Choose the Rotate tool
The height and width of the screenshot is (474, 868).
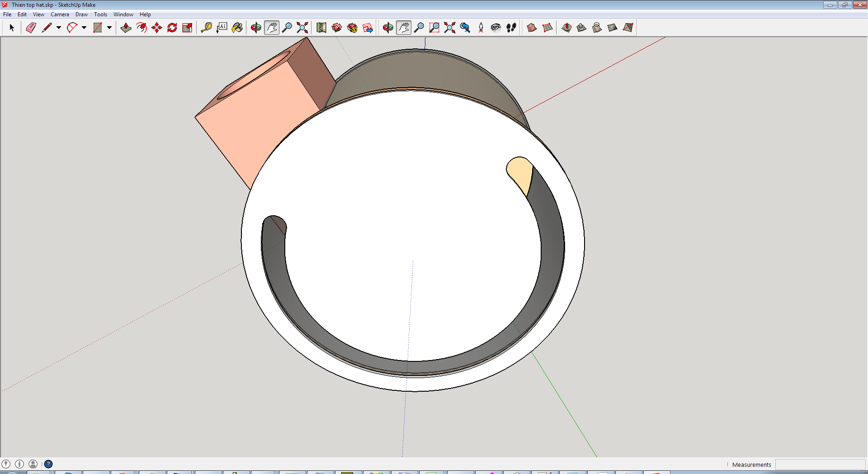pos(172,28)
